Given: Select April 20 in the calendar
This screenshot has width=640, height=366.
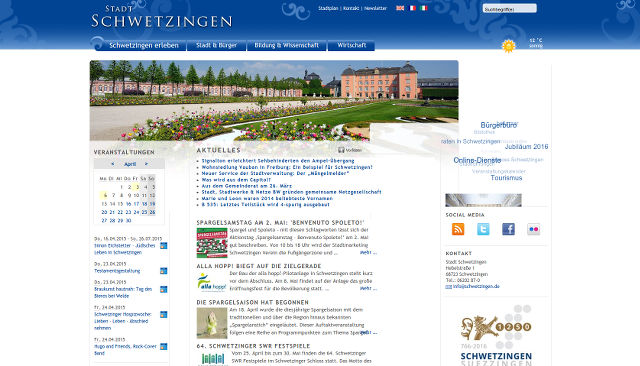Looking at the screenshot, I should tap(104, 212).
